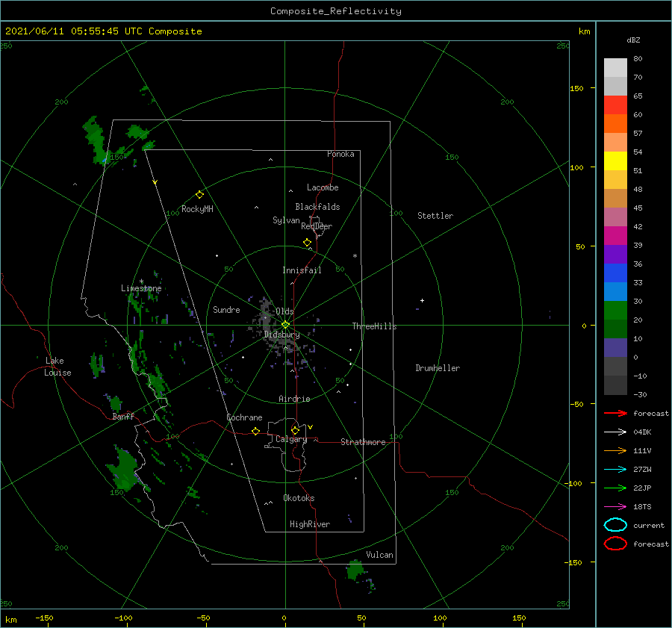Click the Airdrie label
This screenshot has width=672, height=628.
(294, 399)
